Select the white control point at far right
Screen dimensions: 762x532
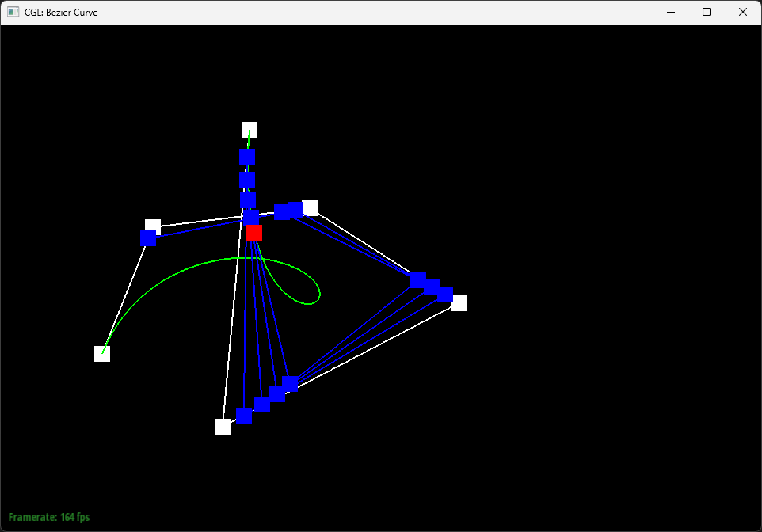coord(459,303)
